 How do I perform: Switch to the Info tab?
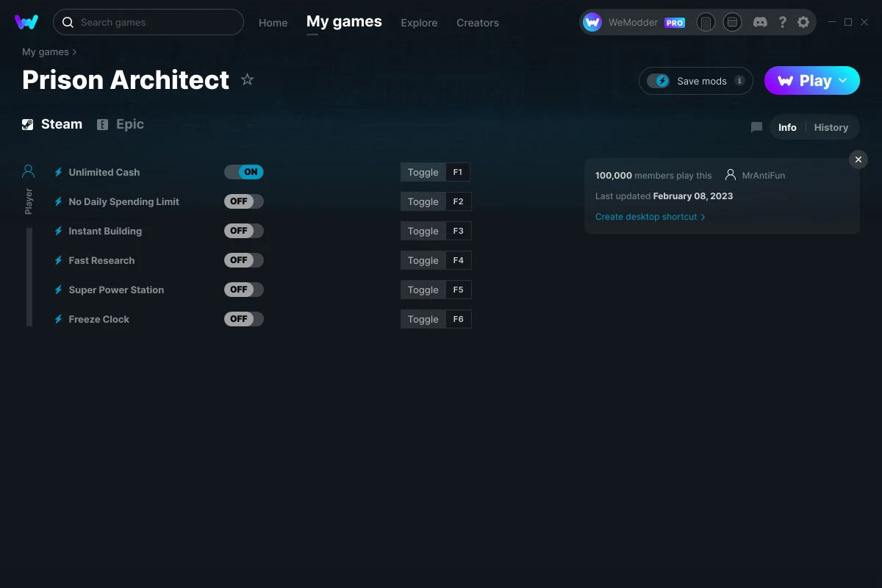tap(787, 127)
